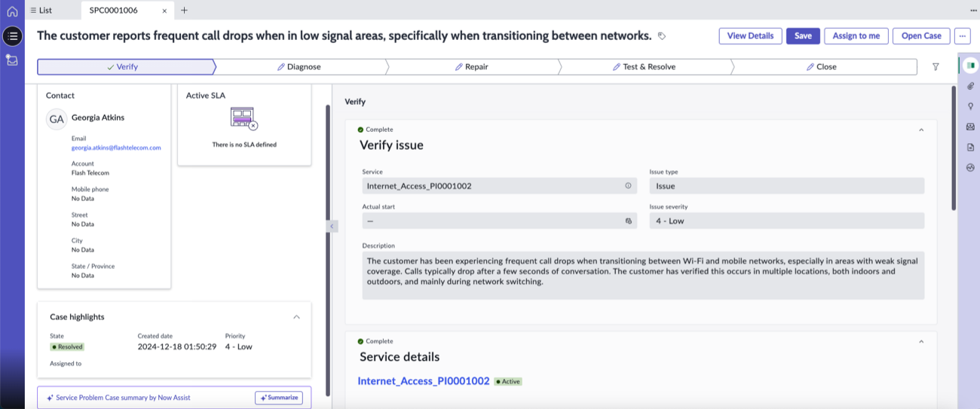
Task: Open the inbox tray icon in left sidebar
Action: pyautogui.click(x=12, y=60)
